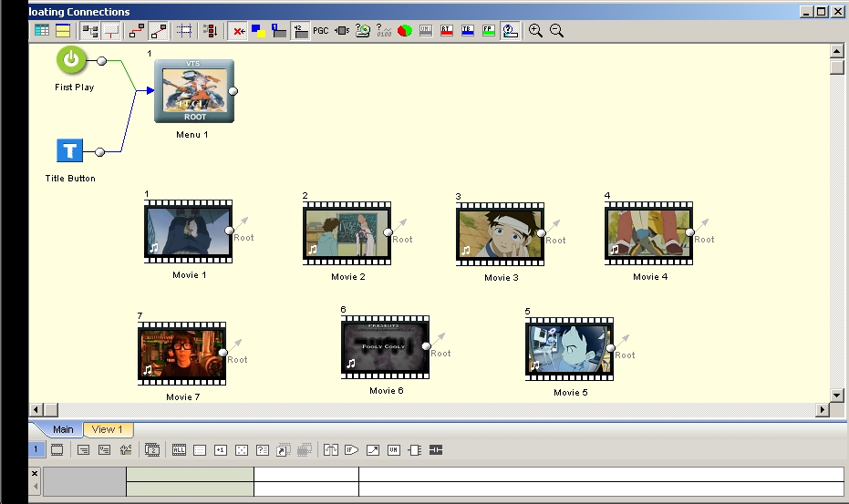Toggle the blue '1' button in bottom toolbar
Image resolution: width=849 pixels, height=504 pixels.
[x=36, y=449]
